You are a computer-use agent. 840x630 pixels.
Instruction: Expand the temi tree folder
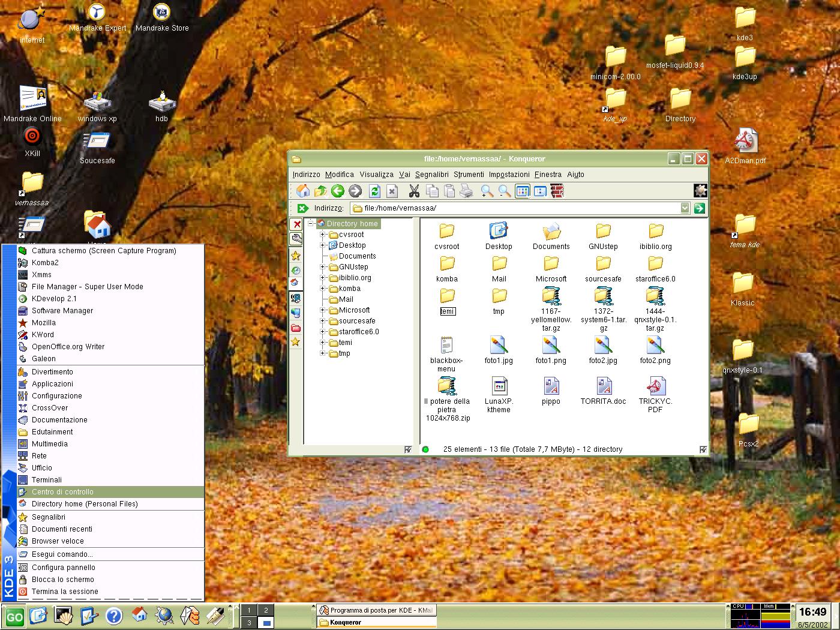click(x=323, y=343)
